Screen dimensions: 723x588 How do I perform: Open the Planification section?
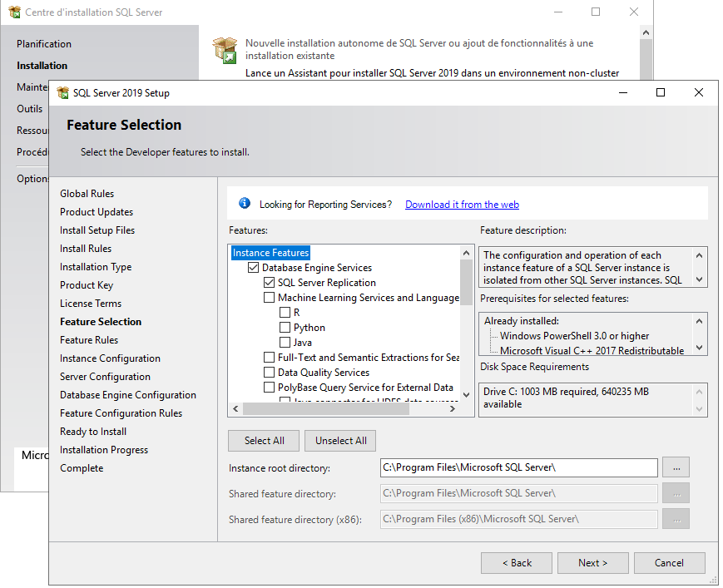44,44
